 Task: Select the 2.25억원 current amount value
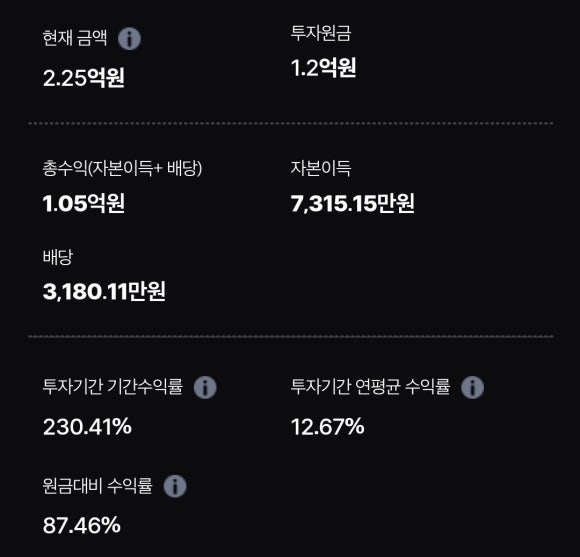(84, 78)
